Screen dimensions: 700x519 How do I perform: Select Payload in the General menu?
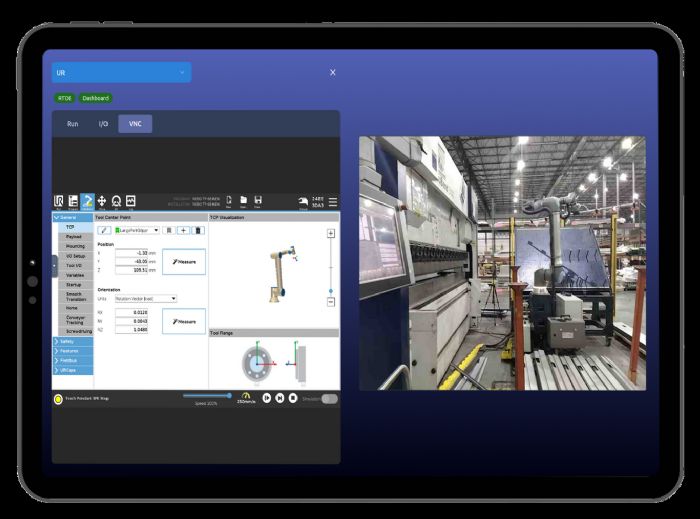click(x=75, y=237)
